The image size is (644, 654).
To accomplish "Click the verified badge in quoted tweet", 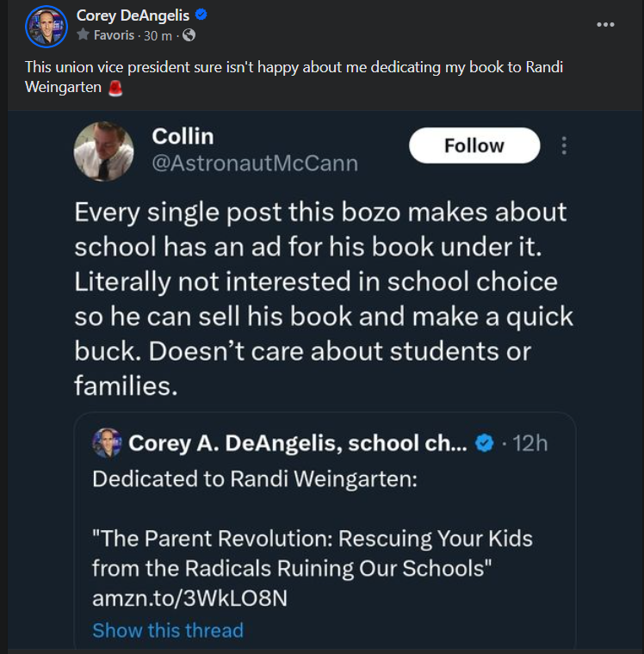I will coord(484,443).
